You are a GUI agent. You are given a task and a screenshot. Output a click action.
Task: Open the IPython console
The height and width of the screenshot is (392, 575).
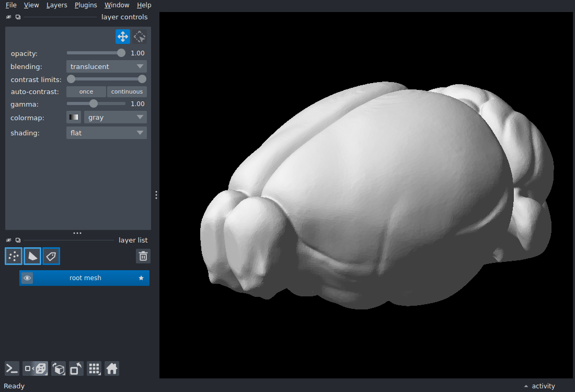(x=11, y=368)
